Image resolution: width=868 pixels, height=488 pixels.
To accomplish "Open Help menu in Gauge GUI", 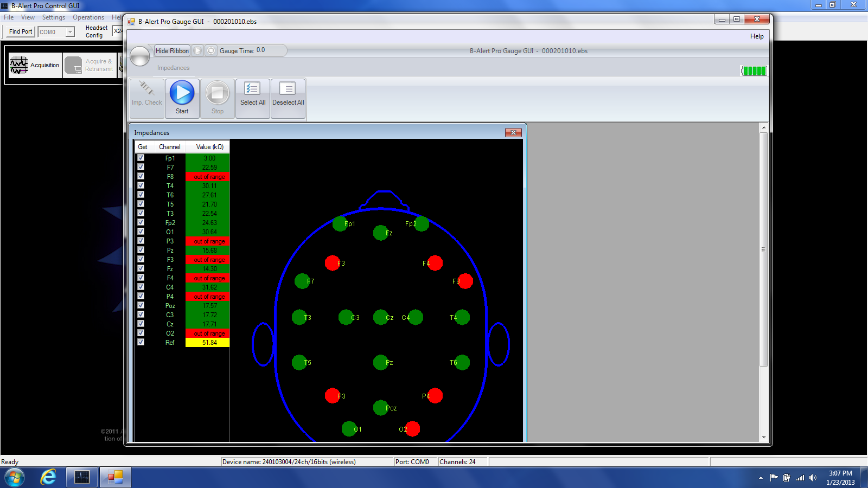I will (x=757, y=36).
